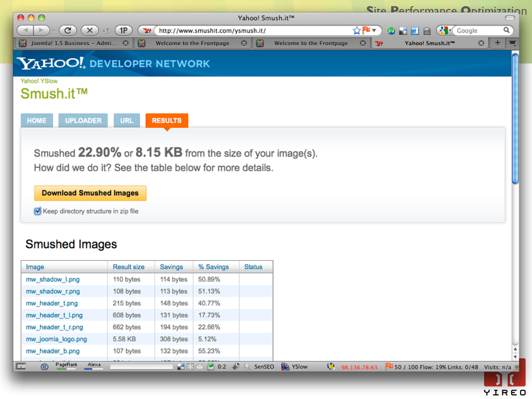
Task: Sort table by % Savings column
Action: (213, 267)
